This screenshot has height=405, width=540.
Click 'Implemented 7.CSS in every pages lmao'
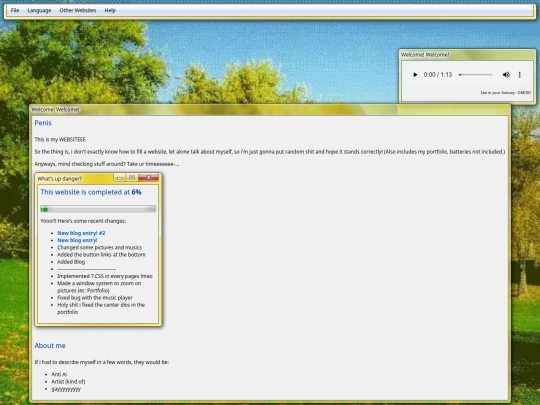(105, 276)
